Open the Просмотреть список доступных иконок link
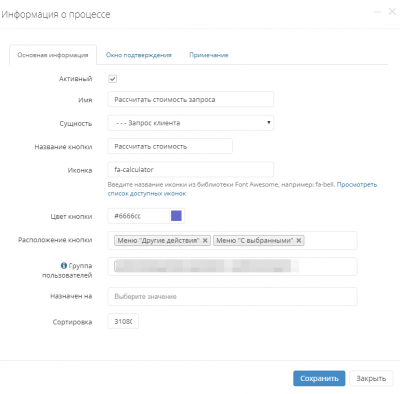This screenshot has height=394, width=400. coord(242,189)
